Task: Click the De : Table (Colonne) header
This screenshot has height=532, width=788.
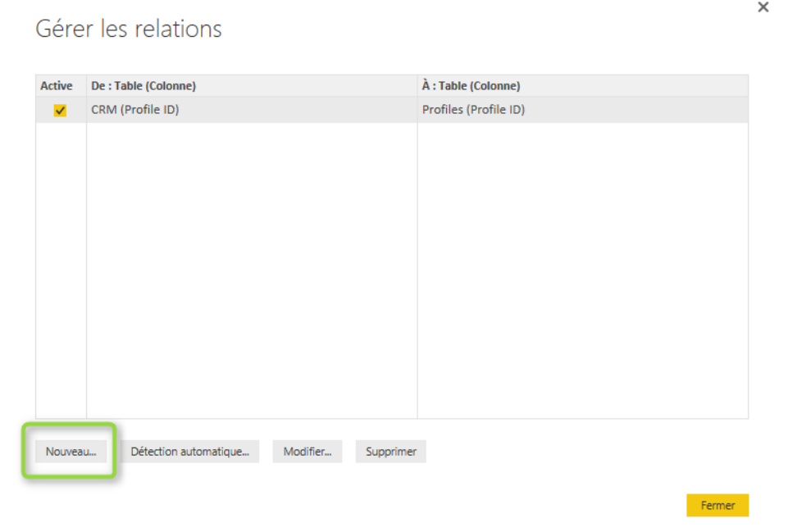Action: (x=143, y=86)
